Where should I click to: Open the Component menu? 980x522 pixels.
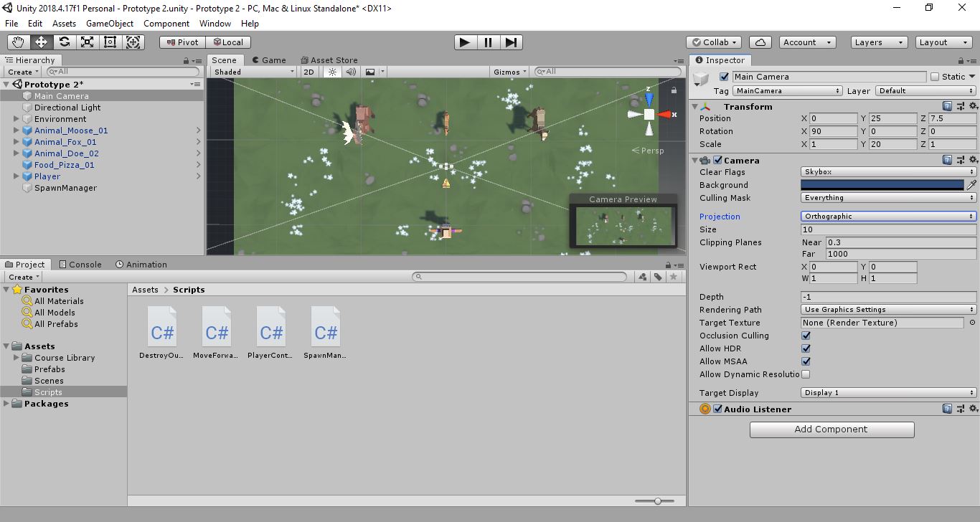[166, 24]
